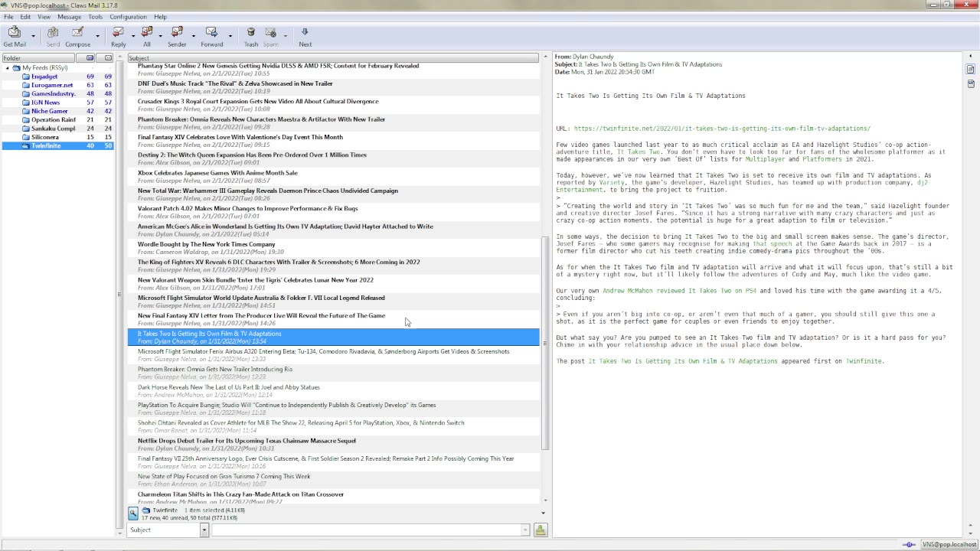Select 'Wordle Bought by The New York Times' message
The width and height of the screenshot is (980, 551).
(333, 248)
